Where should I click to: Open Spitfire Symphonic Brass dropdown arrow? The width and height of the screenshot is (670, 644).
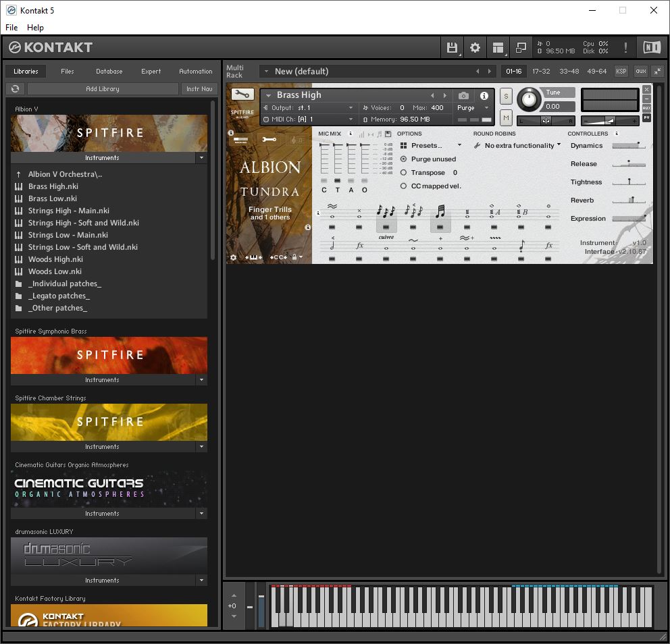(x=202, y=379)
